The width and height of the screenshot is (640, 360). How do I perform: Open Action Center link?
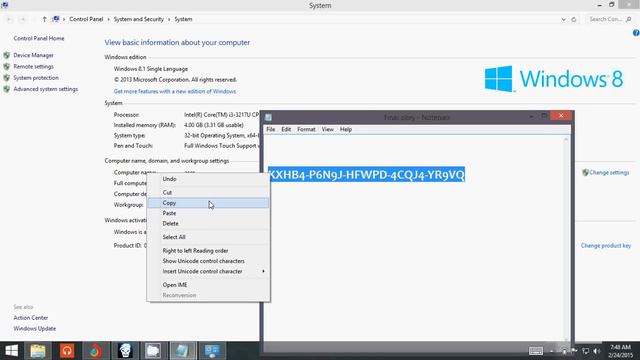click(x=31, y=318)
